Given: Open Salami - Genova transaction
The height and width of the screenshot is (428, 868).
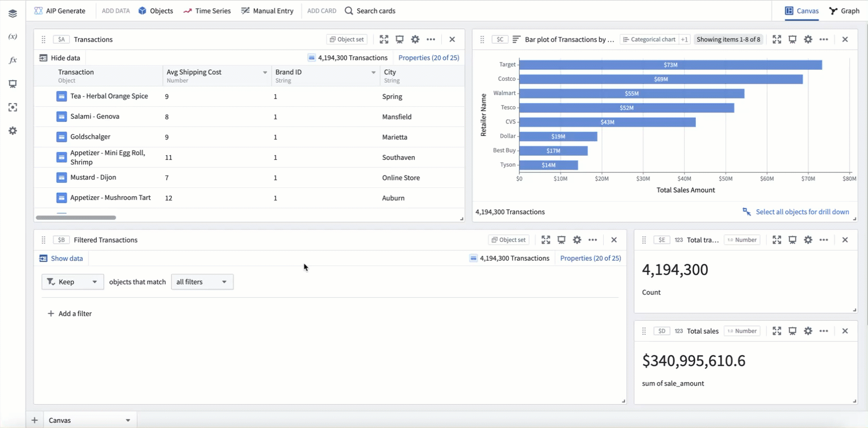Looking at the screenshot, I should (x=95, y=117).
